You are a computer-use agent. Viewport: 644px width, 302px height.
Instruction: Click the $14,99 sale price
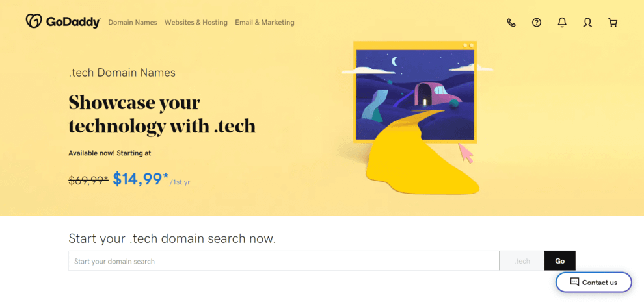[x=141, y=179]
